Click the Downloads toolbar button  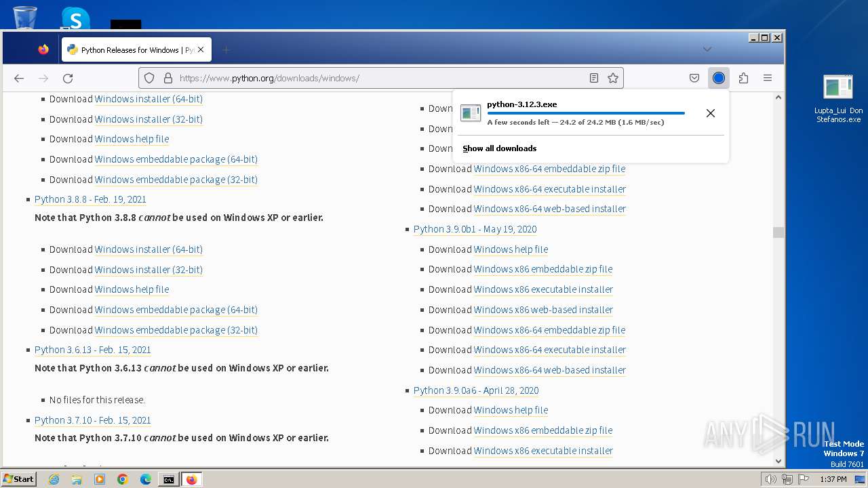719,78
